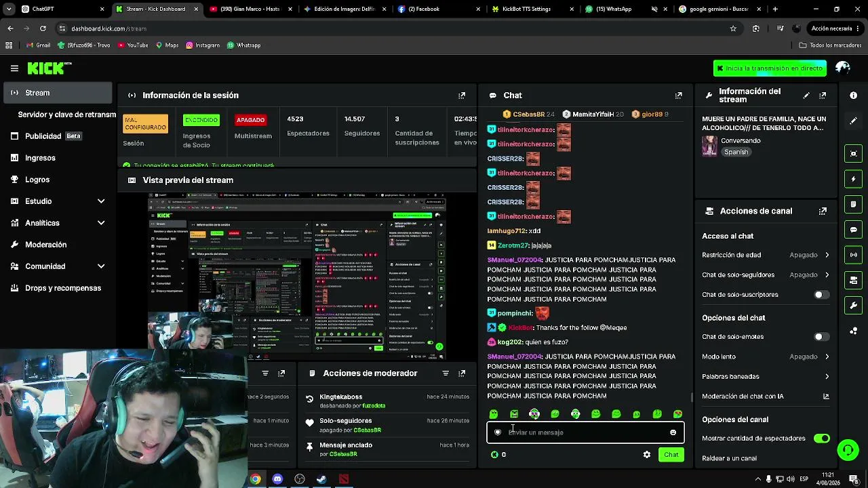Open Ingresos in the sidebar
This screenshot has height=488, width=868.
pyautogui.click(x=58, y=158)
